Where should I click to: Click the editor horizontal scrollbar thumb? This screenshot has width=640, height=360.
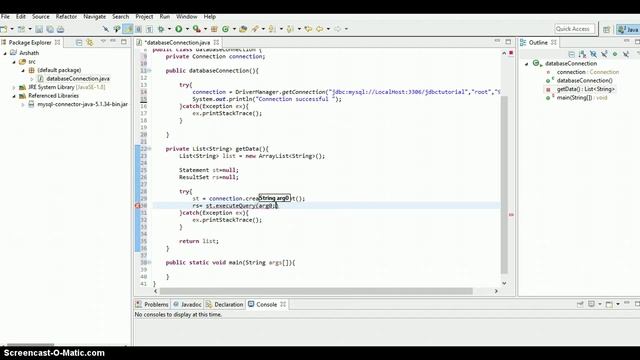pyautogui.click(x=316, y=291)
